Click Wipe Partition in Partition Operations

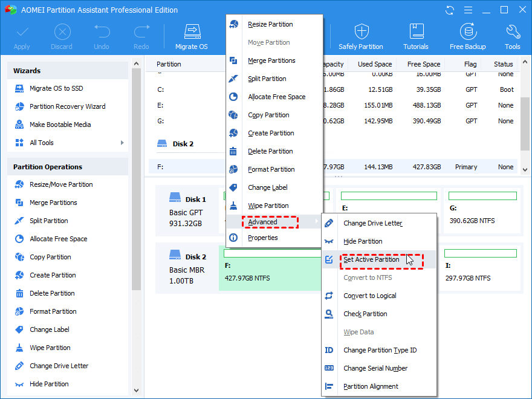(50, 348)
